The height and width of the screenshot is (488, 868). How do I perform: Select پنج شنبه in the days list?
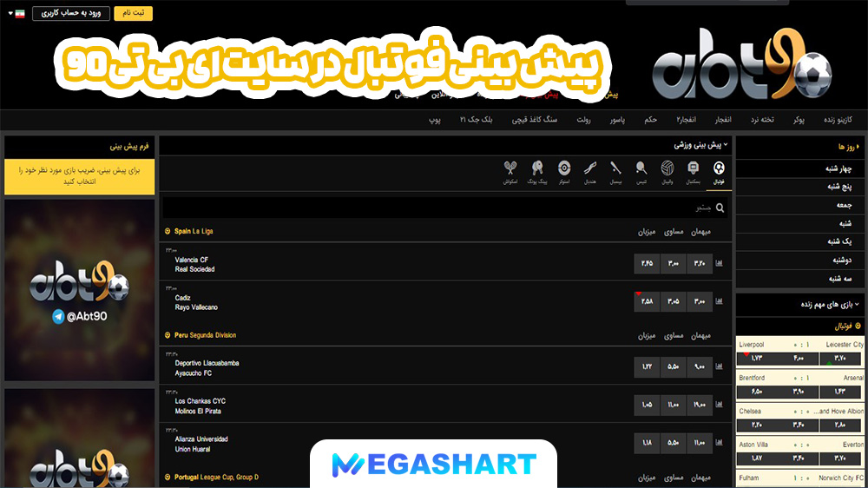(799, 187)
